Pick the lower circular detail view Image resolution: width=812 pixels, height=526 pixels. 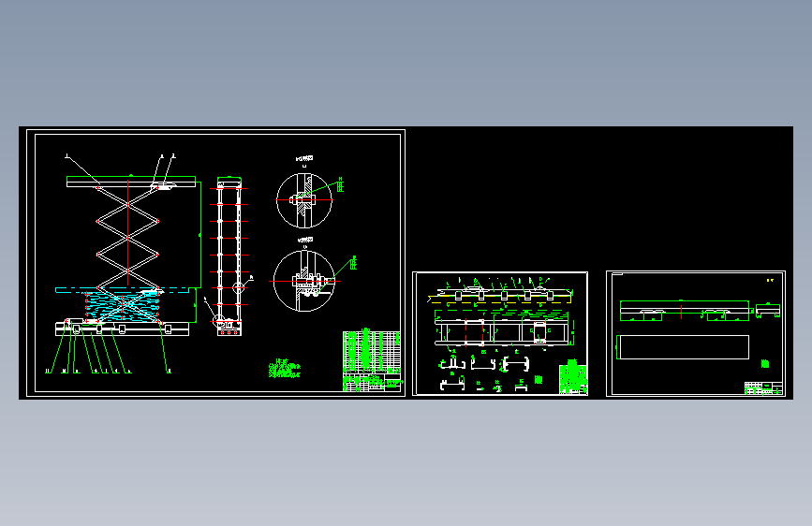click(304, 281)
